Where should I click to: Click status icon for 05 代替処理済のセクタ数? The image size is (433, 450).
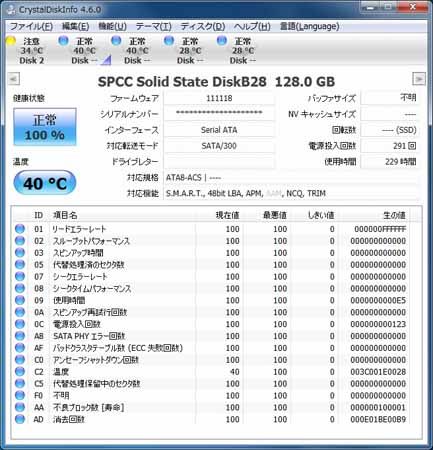pyautogui.click(x=20, y=265)
